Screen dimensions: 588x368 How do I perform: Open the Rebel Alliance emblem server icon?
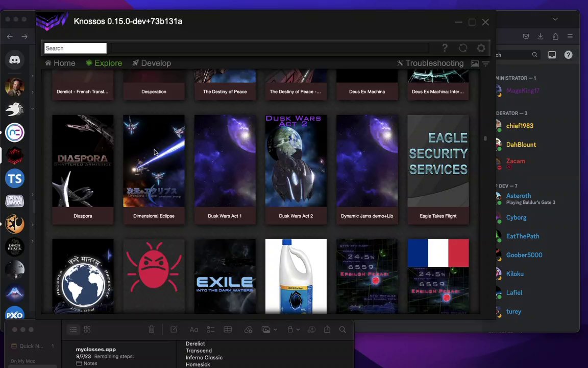point(15,224)
